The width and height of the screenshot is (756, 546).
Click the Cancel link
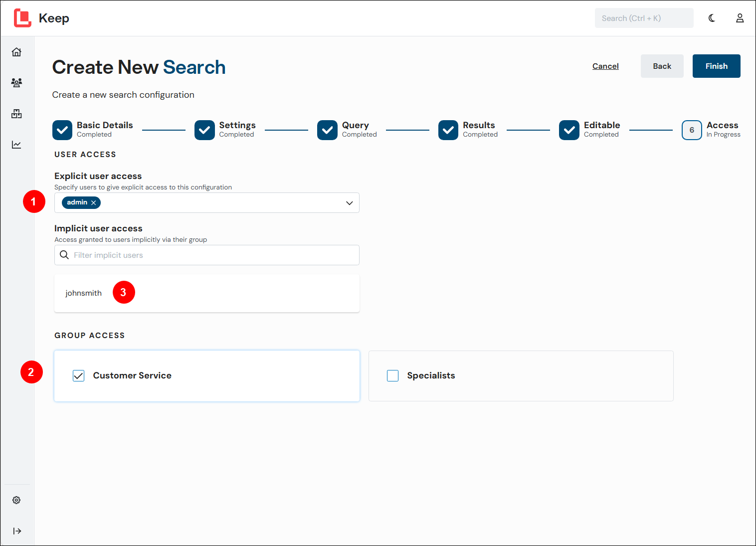coord(605,66)
